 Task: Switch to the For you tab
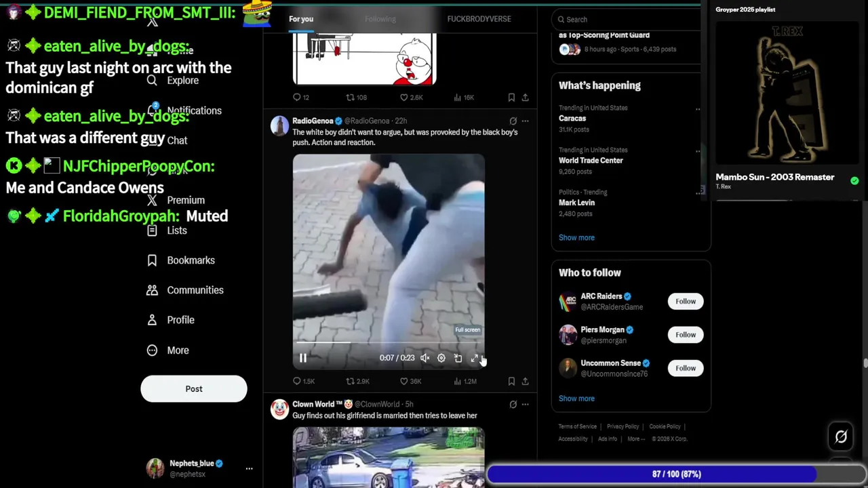[301, 19]
